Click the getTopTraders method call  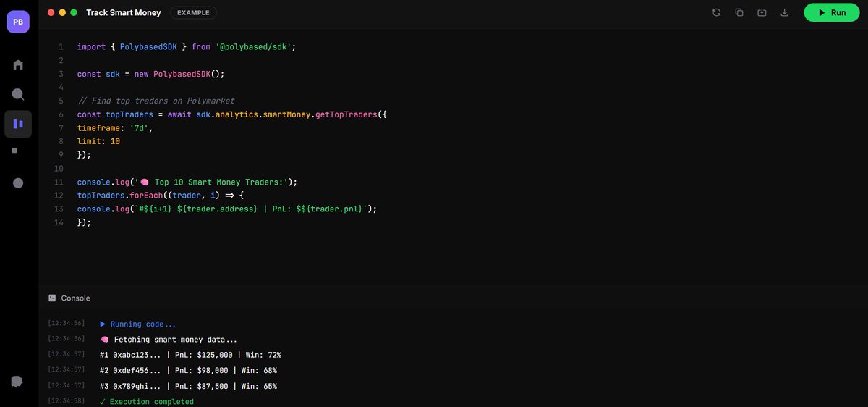point(346,114)
